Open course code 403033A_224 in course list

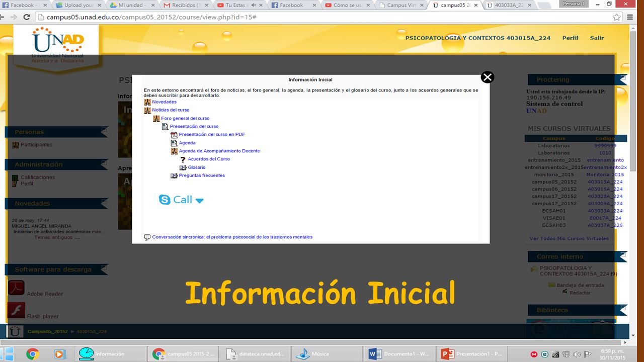(605, 211)
